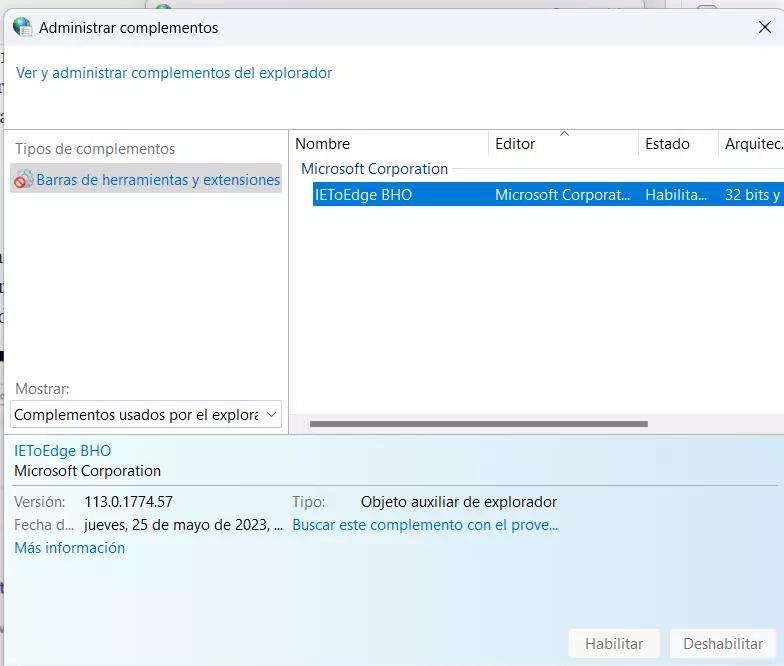Select the IEToEdge BHO row
Viewport: 784px width, 666px height.
(548, 194)
